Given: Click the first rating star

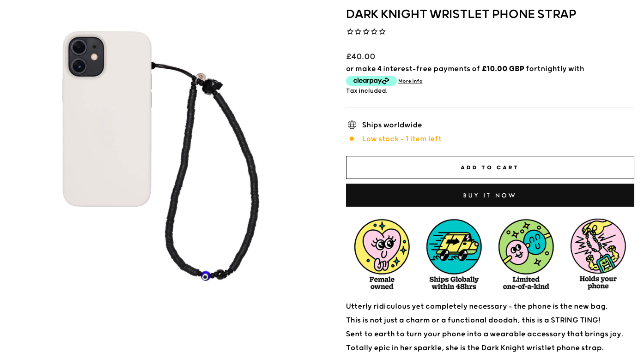Looking at the screenshot, I should (x=350, y=32).
